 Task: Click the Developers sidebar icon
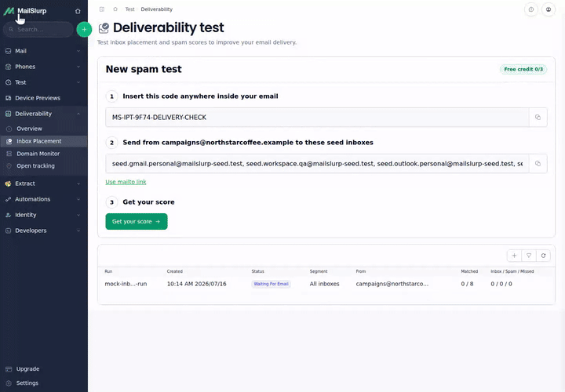[x=9, y=230]
